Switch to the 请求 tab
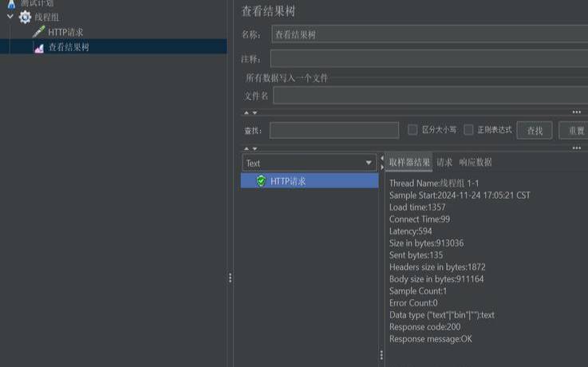Viewport: 588px width, 367px height. pyautogui.click(x=444, y=162)
